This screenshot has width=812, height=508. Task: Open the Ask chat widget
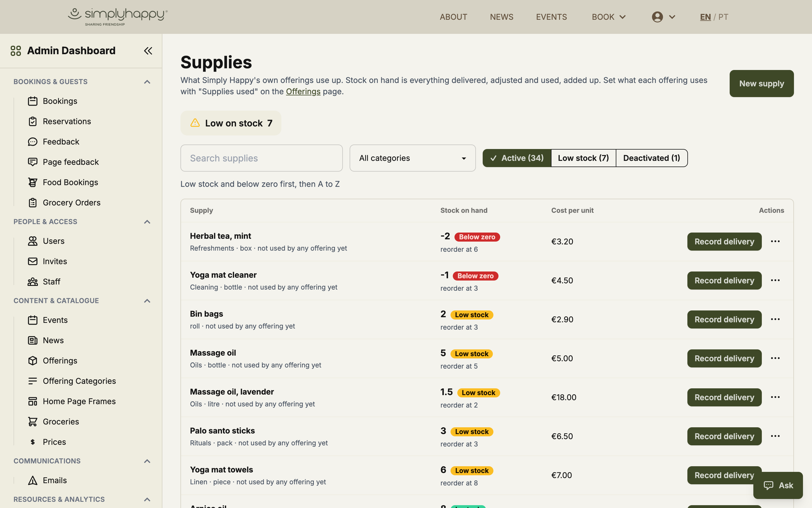point(778,485)
